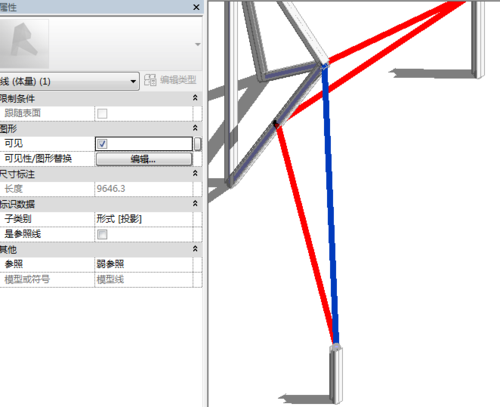
Task: Select the short column under the blue line
Action: [x=336, y=374]
